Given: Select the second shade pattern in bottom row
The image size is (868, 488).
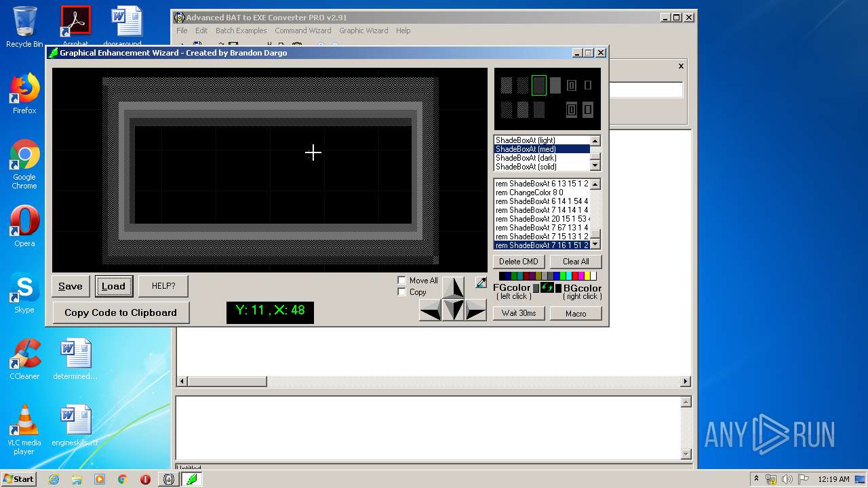Looking at the screenshot, I should 523,110.
